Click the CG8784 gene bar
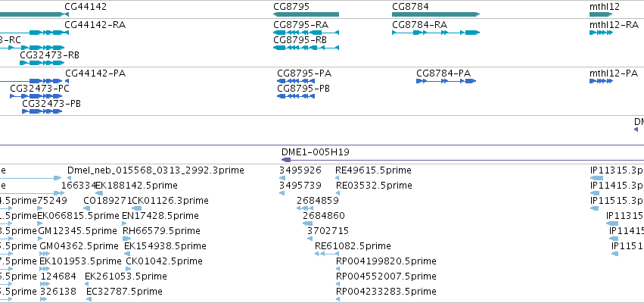 coord(436,14)
